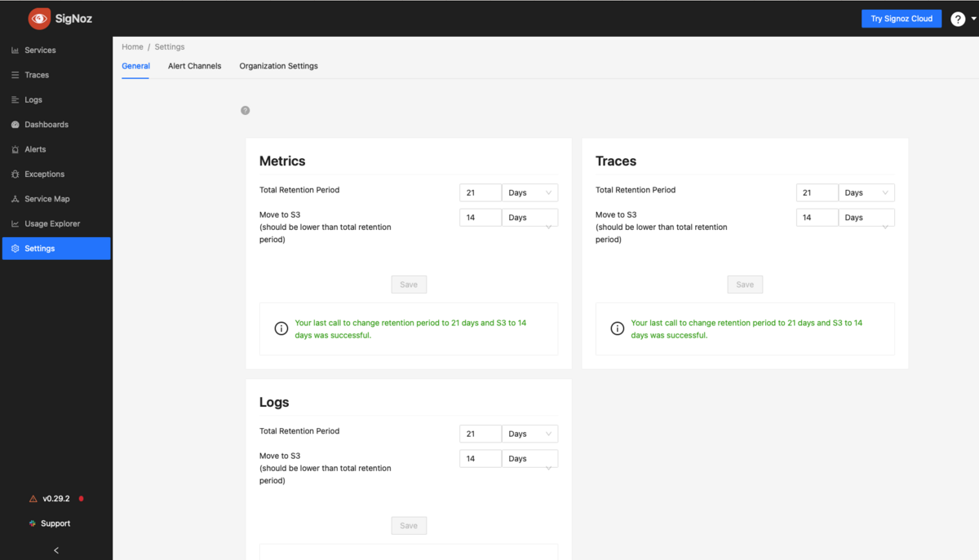Click the Settings gear icon in sidebar
Image resolution: width=979 pixels, height=560 pixels.
pyautogui.click(x=16, y=249)
